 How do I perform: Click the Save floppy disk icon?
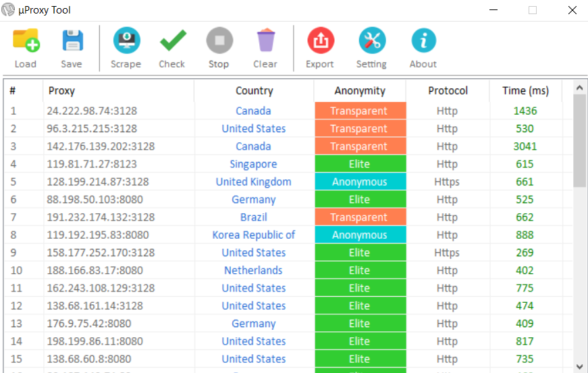72,42
